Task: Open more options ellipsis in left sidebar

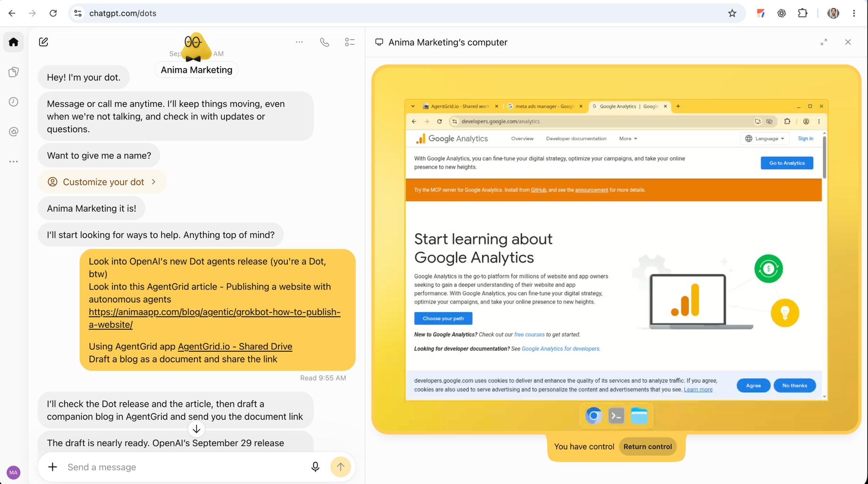Action: click(13, 161)
